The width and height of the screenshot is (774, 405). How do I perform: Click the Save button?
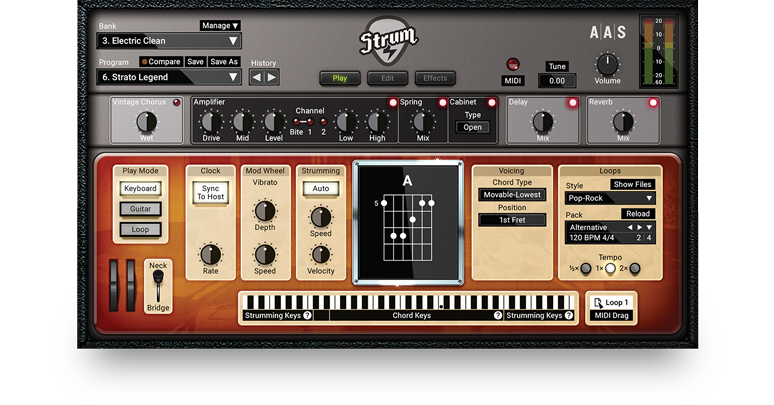click(195, 62)
